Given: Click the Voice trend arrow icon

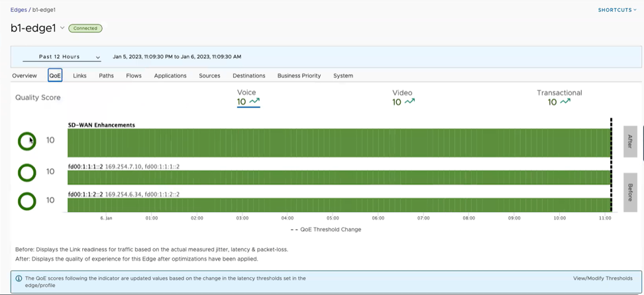Looking at the screenshot, I should tap(254, 101).
